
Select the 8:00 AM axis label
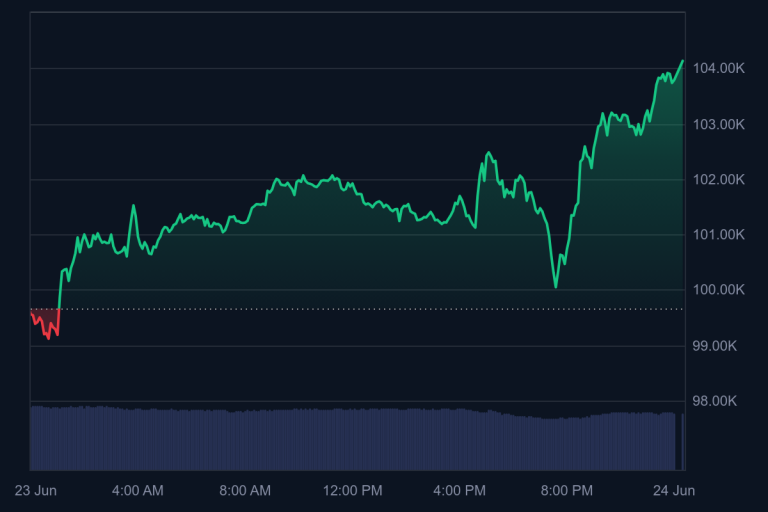245,490
